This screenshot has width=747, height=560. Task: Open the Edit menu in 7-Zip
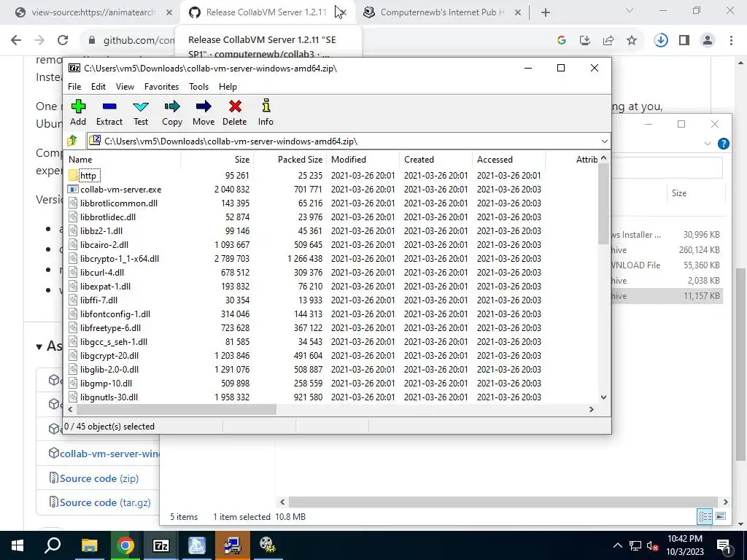coord(98,87)
